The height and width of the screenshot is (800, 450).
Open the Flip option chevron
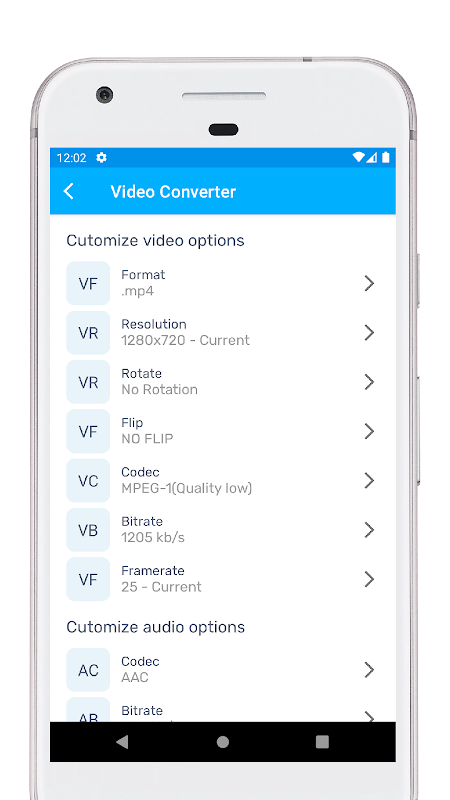tap(369, 431)
